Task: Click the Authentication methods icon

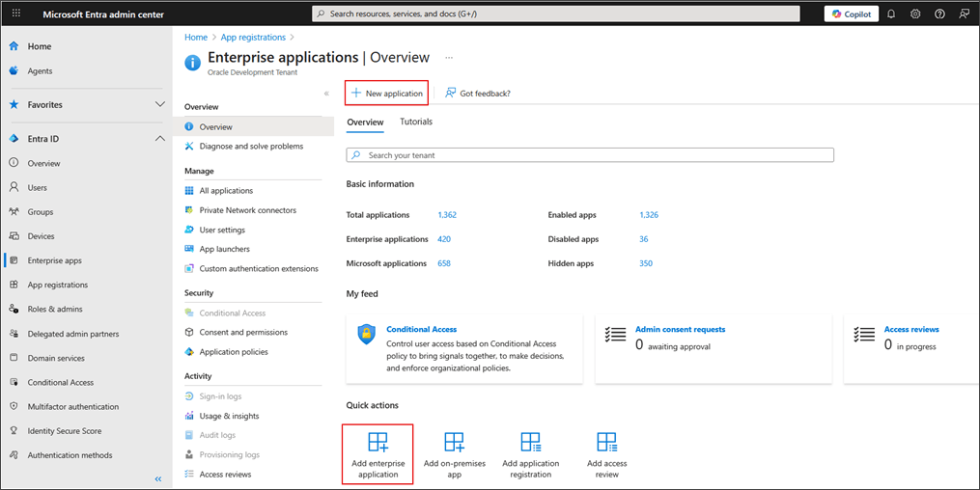Action: coord(14,455)
